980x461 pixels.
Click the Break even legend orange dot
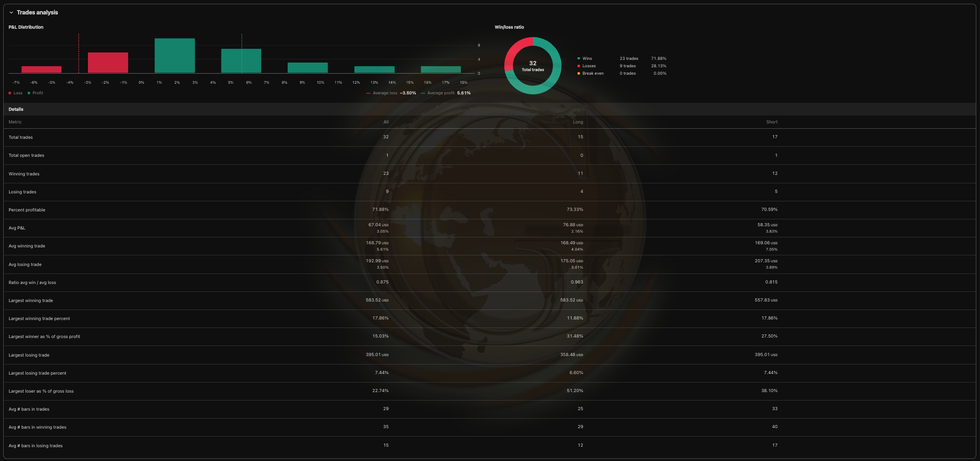tap(578, 74)
